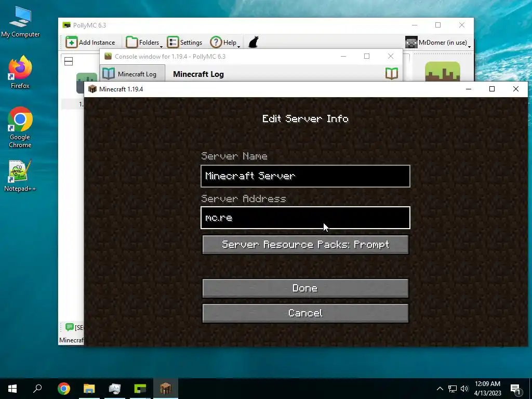Image resolution: width=532 pixels, height=399 pixels.
Task: Click the PollyMC title bar icon
Action: click(x=66, y=25)
